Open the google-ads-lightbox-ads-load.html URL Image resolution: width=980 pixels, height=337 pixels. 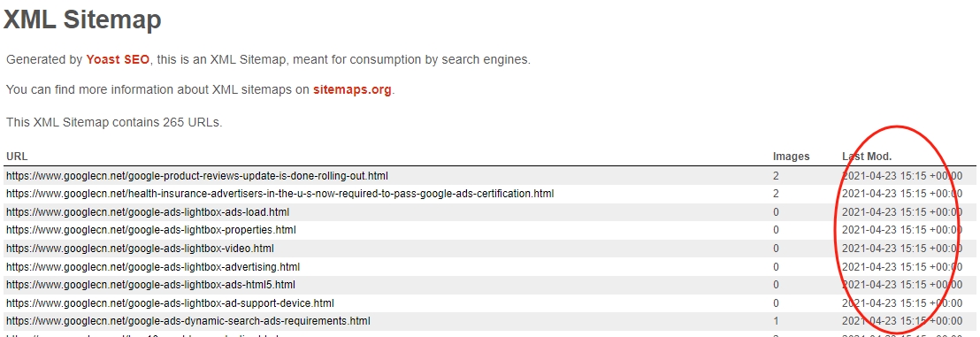click(x=148, y=212)
